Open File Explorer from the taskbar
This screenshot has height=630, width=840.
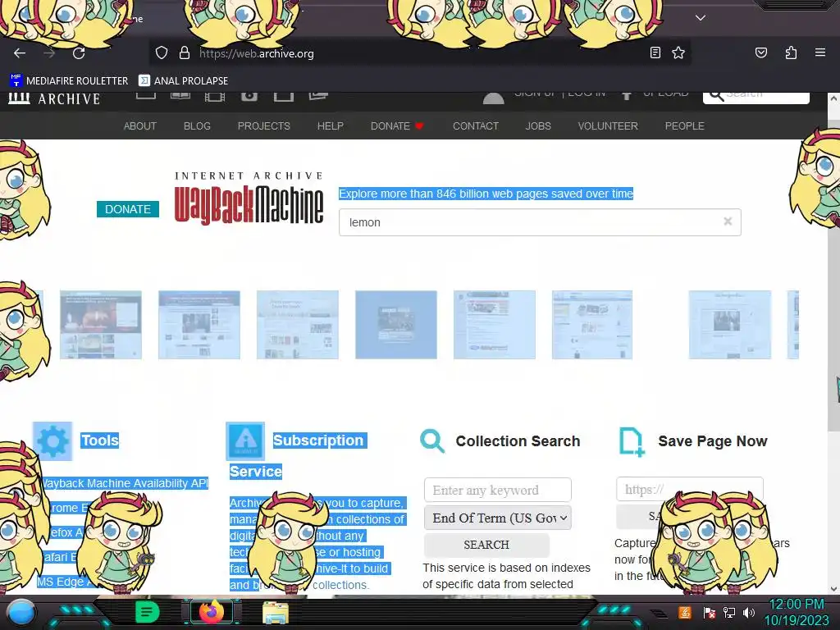(276, 613)
